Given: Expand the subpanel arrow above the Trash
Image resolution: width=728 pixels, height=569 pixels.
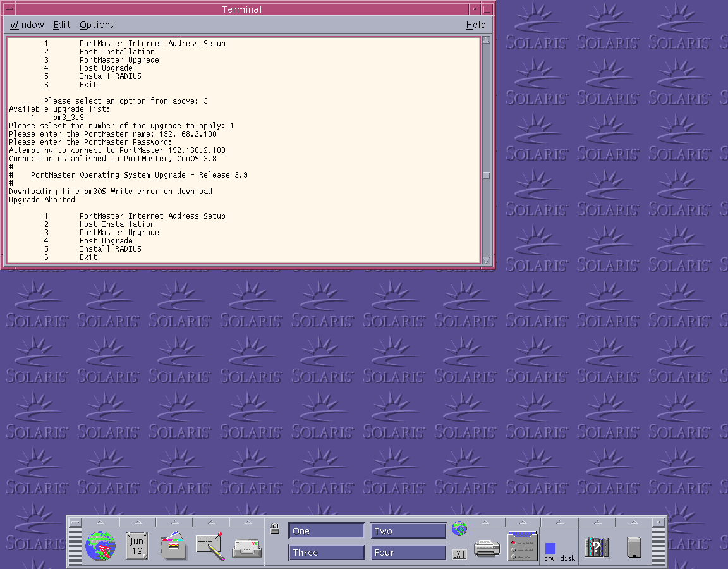Looking at the screenshot, I should 634,522.
